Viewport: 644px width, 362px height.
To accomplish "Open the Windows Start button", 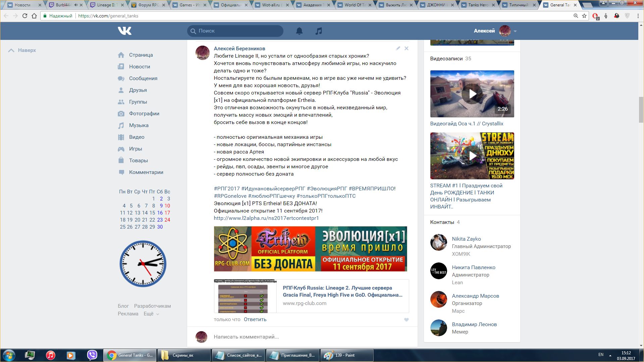I will coord(9,355).
